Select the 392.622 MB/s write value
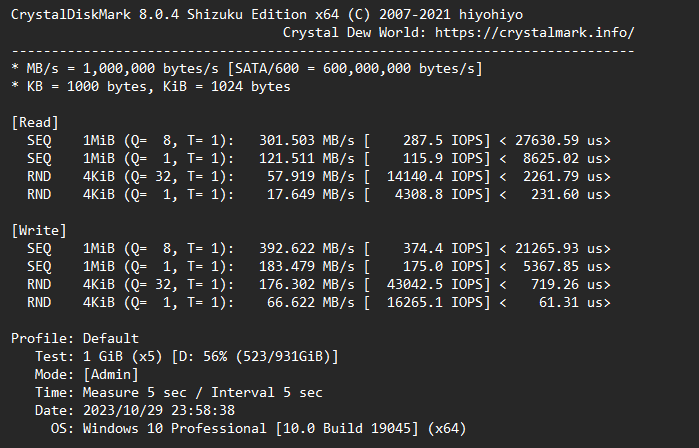 pyautogui.click(x=307, y=248)
